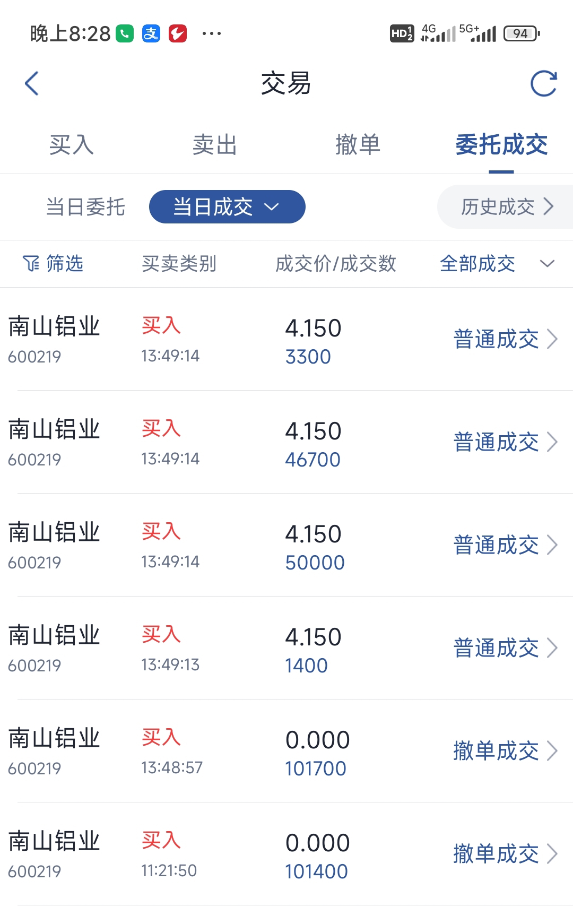Switch to the 卖出 tab

click(x=215, y=144)
